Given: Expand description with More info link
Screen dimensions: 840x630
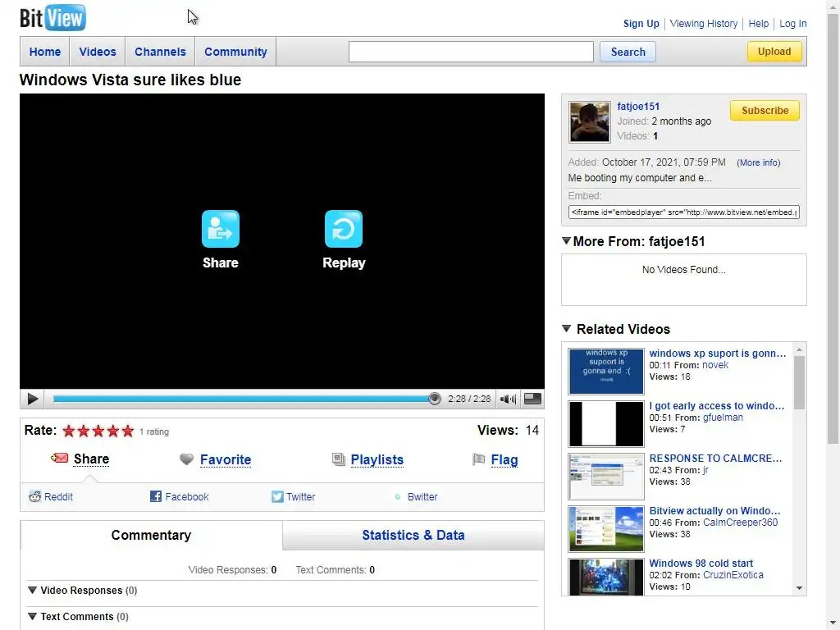Looking at the screenshot, I should 758,162.
